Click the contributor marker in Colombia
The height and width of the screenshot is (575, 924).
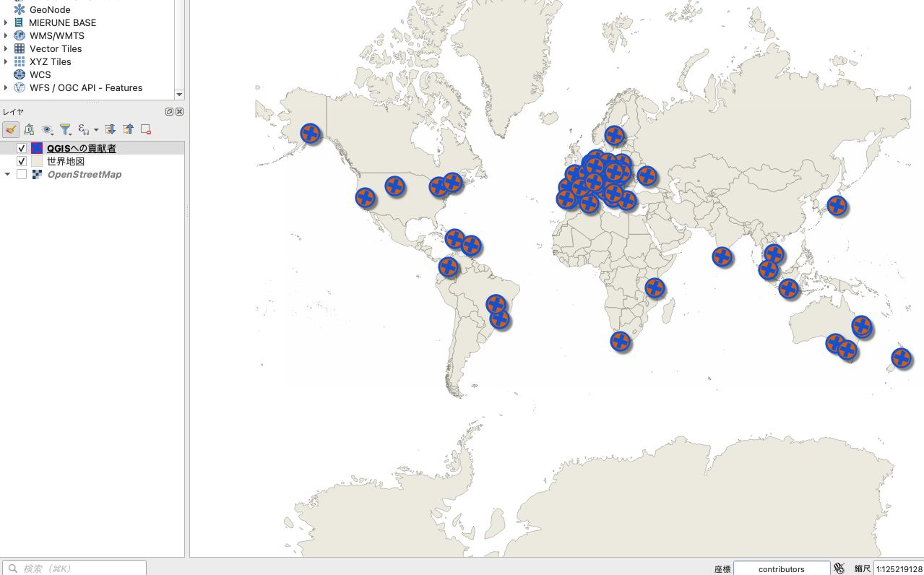pyautogui.click(x=448, y=268)
